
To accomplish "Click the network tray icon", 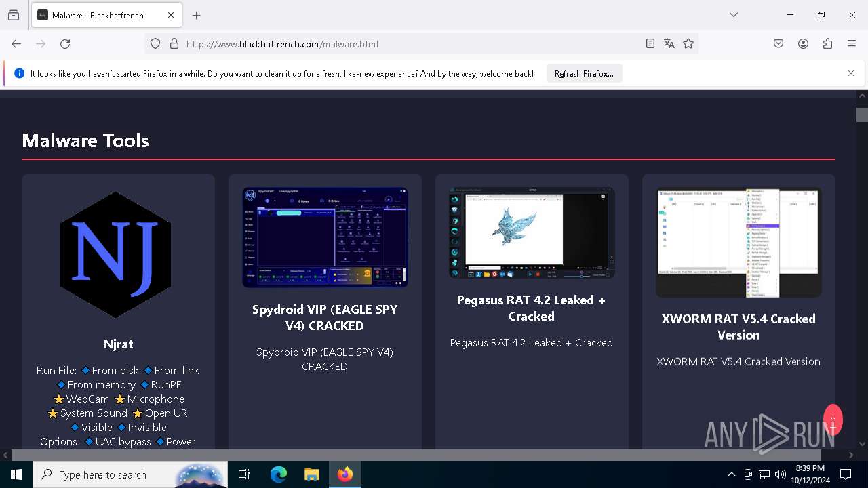I will pyautogui.click(x=764, y=474).
